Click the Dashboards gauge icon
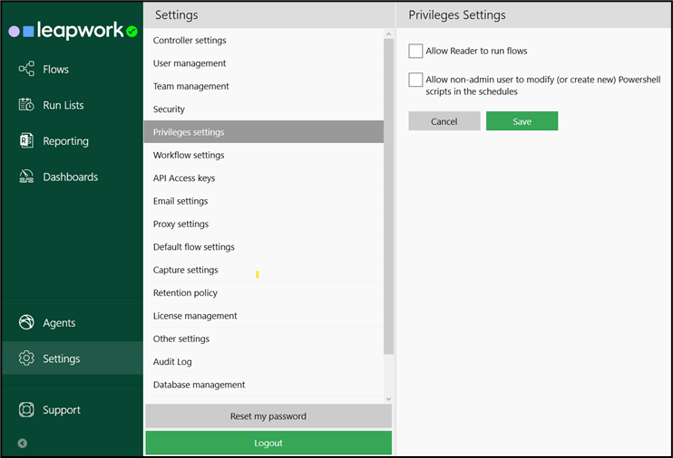The width and height of the screenshot is (673, 458). (x=27, y=176)
